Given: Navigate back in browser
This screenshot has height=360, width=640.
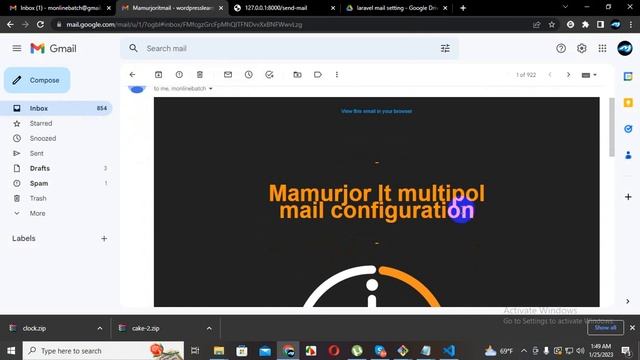Looking at the screenshot, I should (10, 24).
